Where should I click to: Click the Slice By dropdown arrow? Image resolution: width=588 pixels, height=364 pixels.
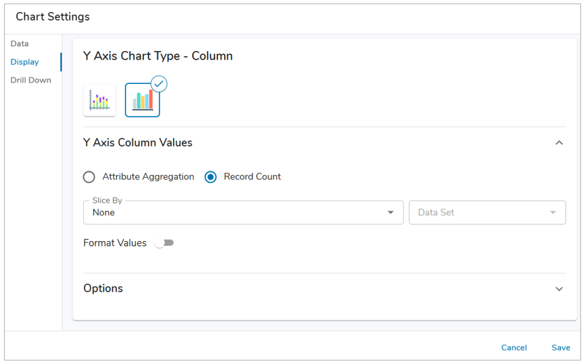(x=390, y=213)
